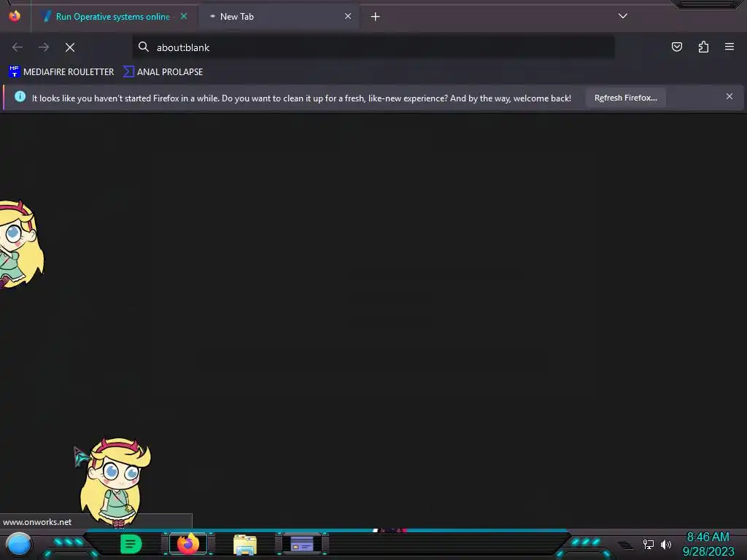Focus the about:blank address bar
This screenshot has width=747, height=560.
373,47
